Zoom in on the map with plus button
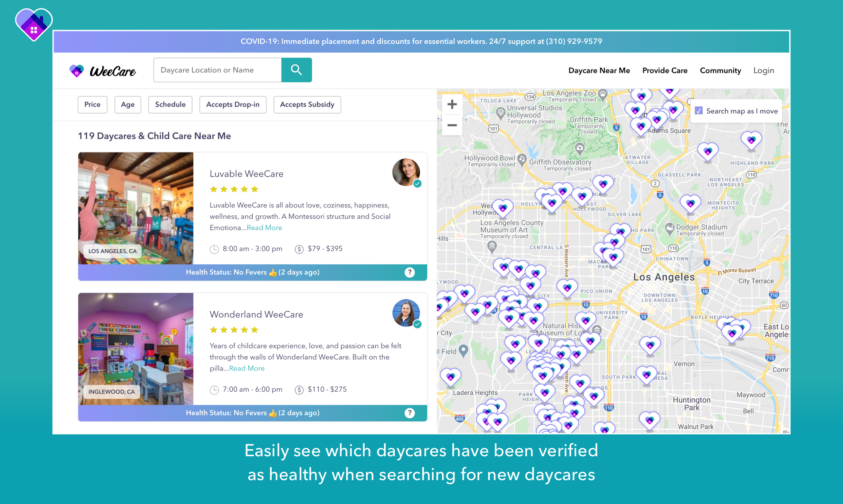843x504 pixels. coord(452,103)
